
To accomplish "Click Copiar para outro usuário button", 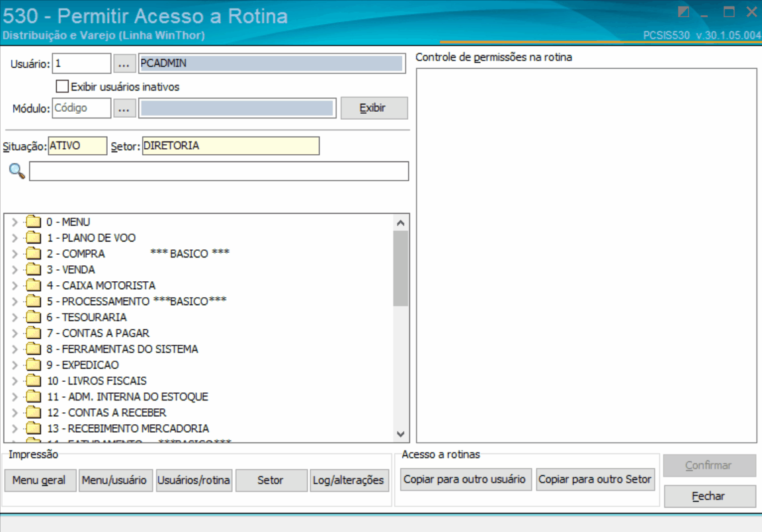I will (465, 479).
